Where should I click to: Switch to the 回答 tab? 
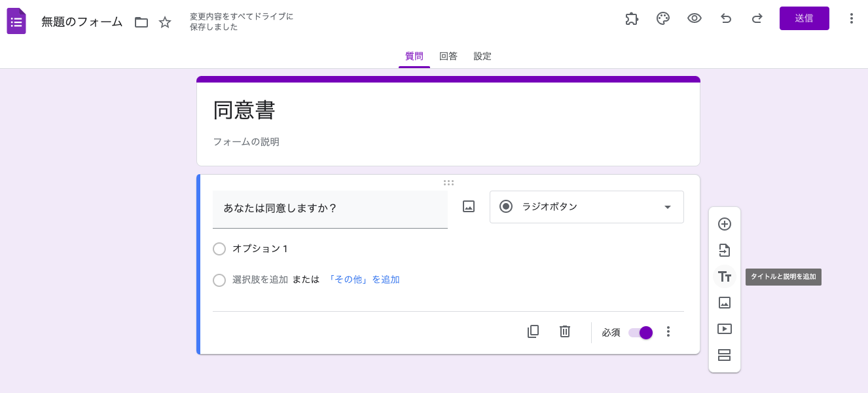448,56
